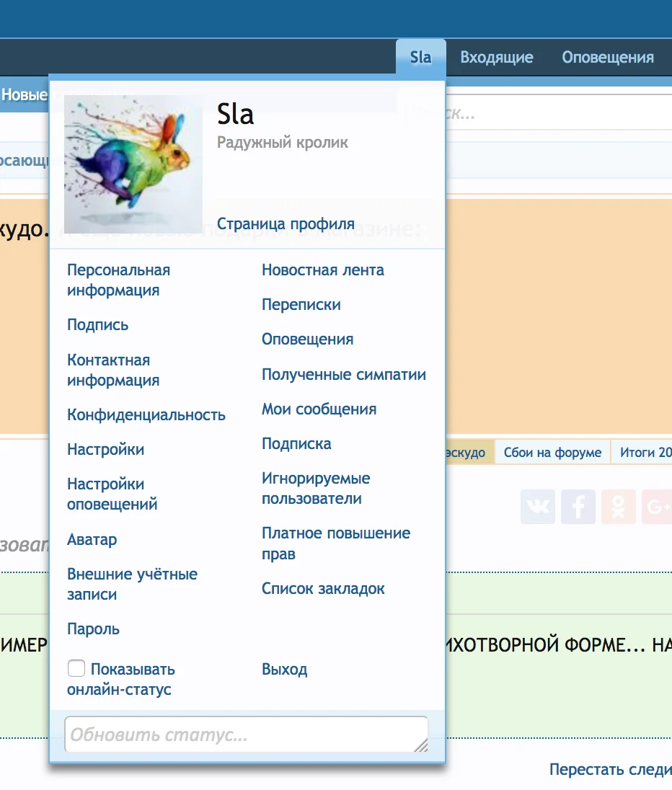Image resolution: width=672 pixels, height=790 pixels.
Task: Open the Оповещения tab in the header
Action: point(608,57)
